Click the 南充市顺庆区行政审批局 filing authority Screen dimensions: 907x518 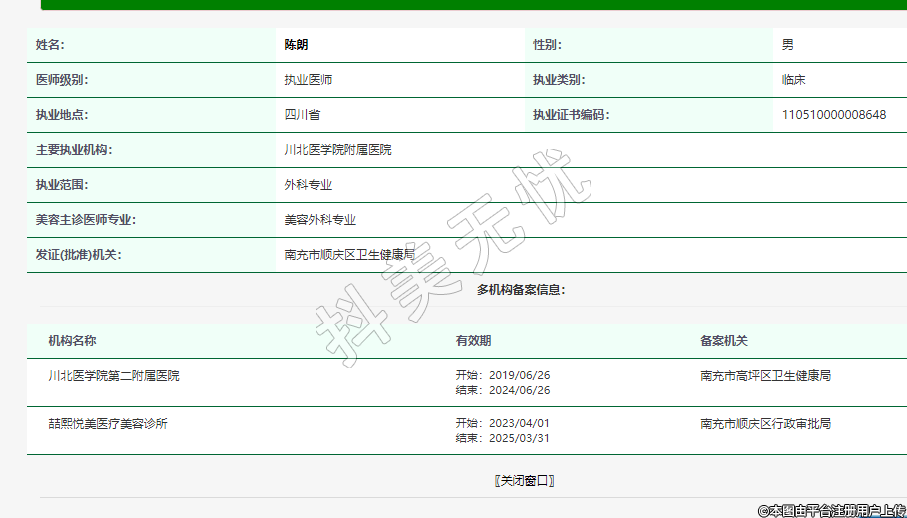click(x=765, y=424)
